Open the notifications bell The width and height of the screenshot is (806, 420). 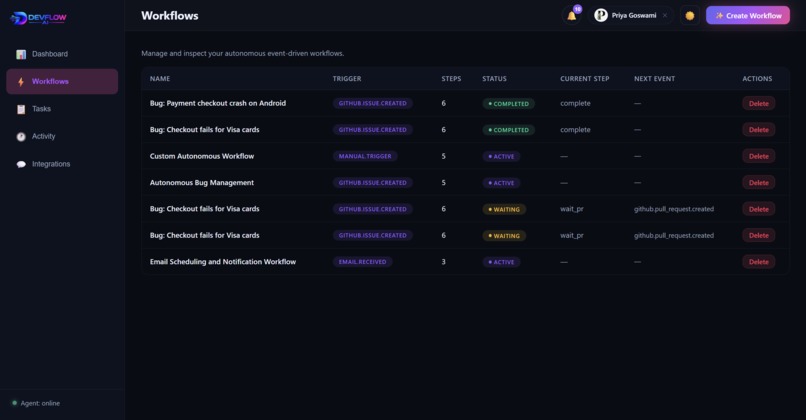click(x=571, y=16)
